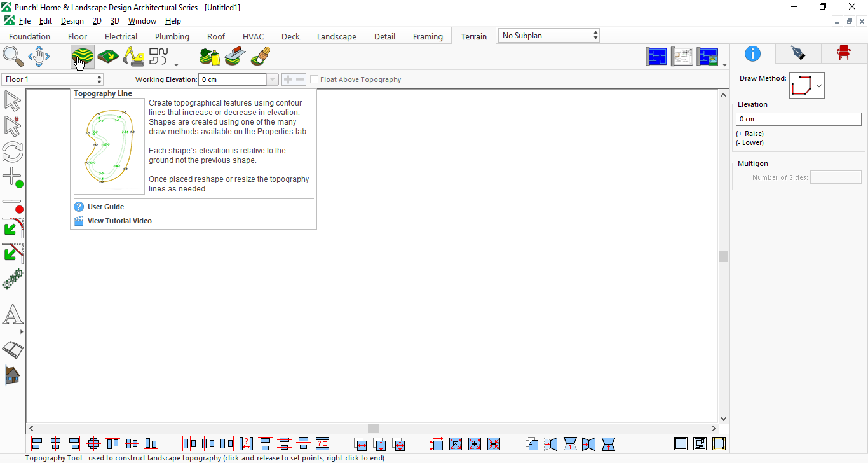
Task: Activate the pan hand tool
Action: (39, 57)
